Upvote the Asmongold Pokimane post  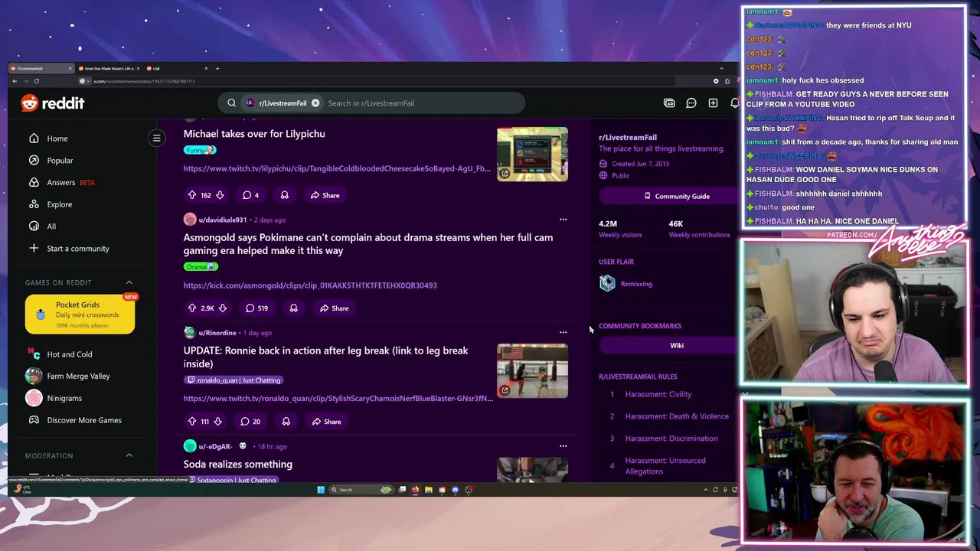[x=192, y=308]
